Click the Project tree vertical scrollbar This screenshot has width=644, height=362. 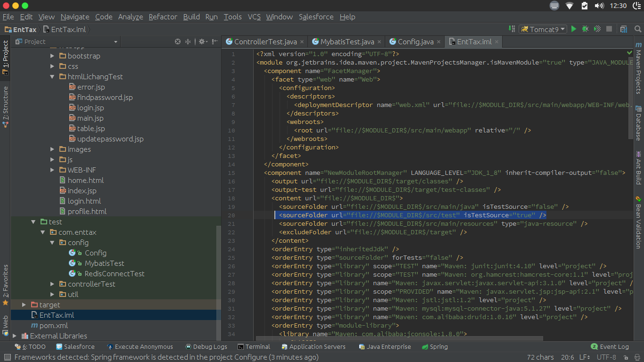click(219, 283)
